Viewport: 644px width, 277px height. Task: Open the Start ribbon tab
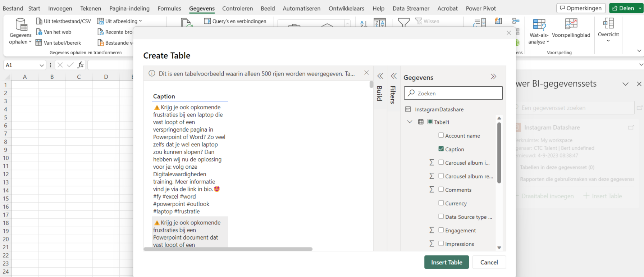[x=34, y=8]
